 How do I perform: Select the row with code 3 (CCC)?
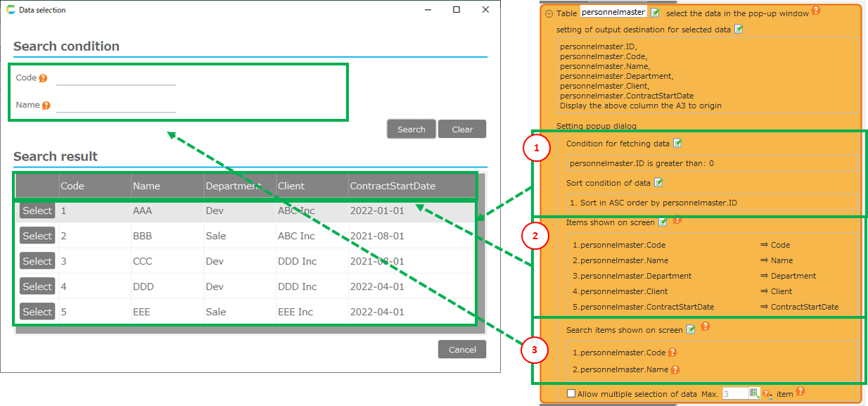[x=37, y=261]
